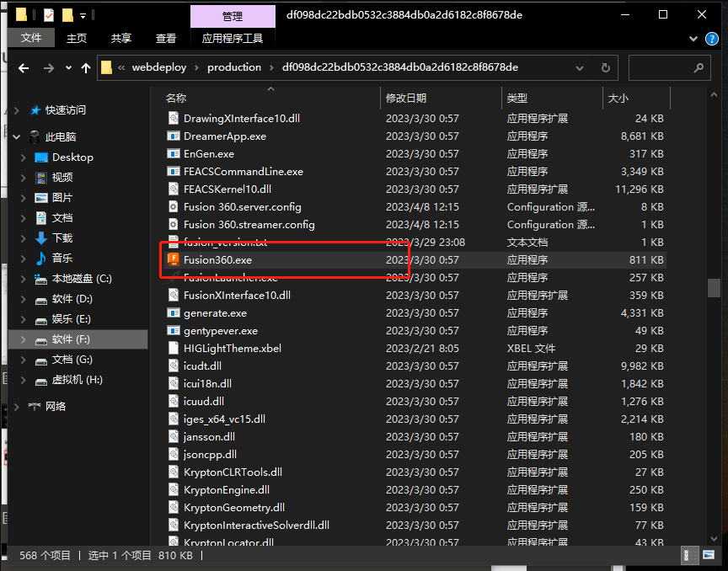Click the HIGLightTheme.xbel file icon
Viewport: 728px width, 571px height.
pyautogui.click(x=174, y=349)
